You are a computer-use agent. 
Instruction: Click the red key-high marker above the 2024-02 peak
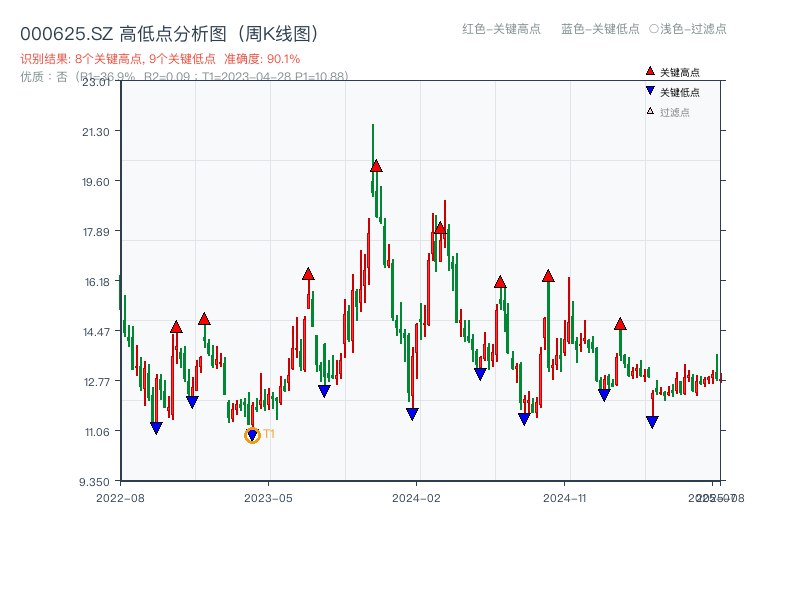[440, 228]
